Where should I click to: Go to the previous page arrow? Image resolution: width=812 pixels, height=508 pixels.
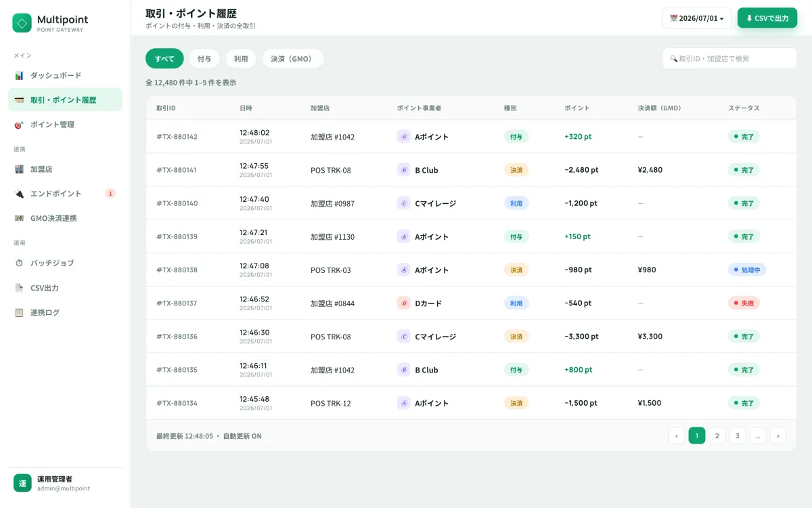click(677, 436)
